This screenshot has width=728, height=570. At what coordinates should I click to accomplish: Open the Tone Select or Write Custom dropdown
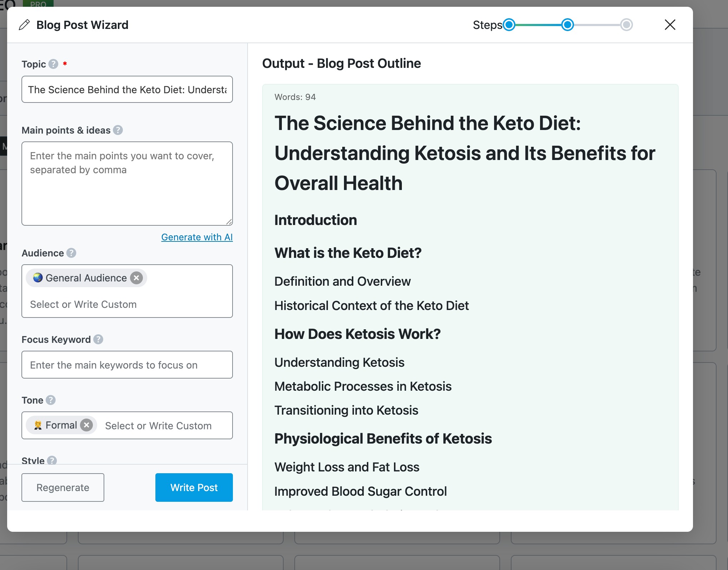point(159,426)
